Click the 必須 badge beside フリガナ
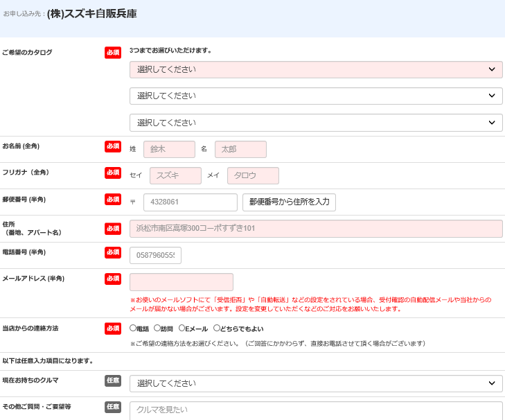This screenshot has height=420, width=505. (x=113, y=173)
